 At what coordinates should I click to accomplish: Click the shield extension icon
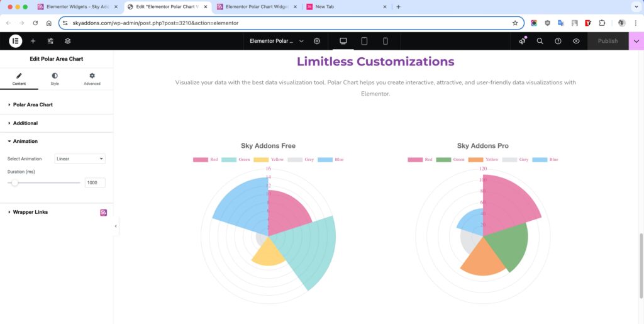pyautogui.click(x=548, y=23)
